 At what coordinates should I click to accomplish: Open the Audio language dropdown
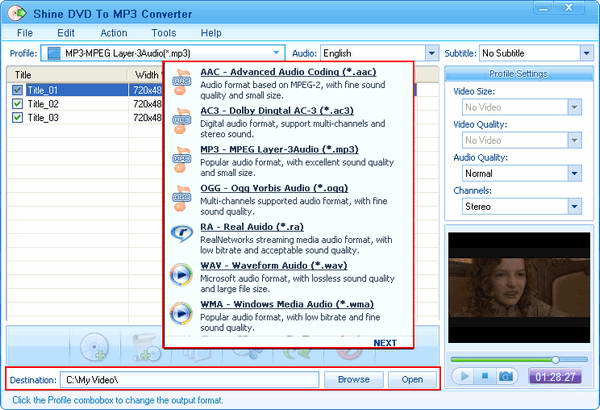point(432,53)
